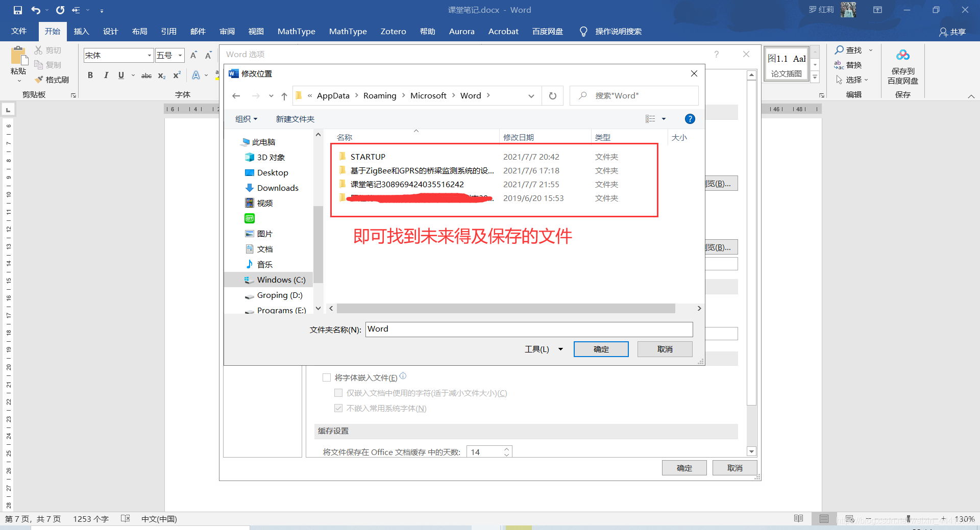Toggle do not embed common system fonts
This screenshot has height=530, width=980.
click(338, 408)
